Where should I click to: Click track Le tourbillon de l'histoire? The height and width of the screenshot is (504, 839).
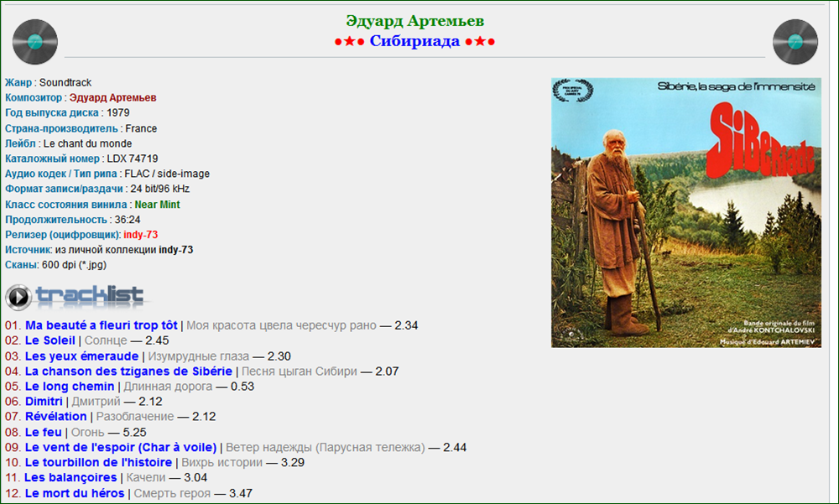(98, 462)
